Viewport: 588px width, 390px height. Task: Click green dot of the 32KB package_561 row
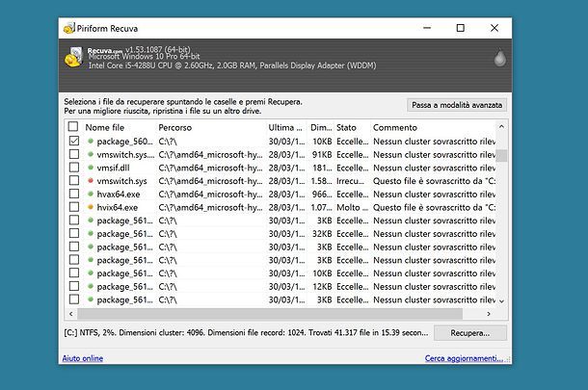tap(91, 233)
